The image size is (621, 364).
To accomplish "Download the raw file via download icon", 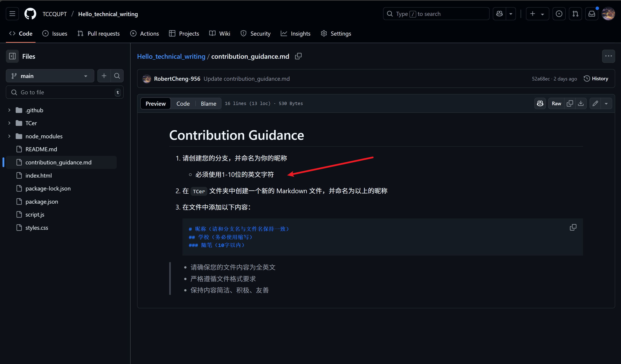I will (x=581, y=103).
